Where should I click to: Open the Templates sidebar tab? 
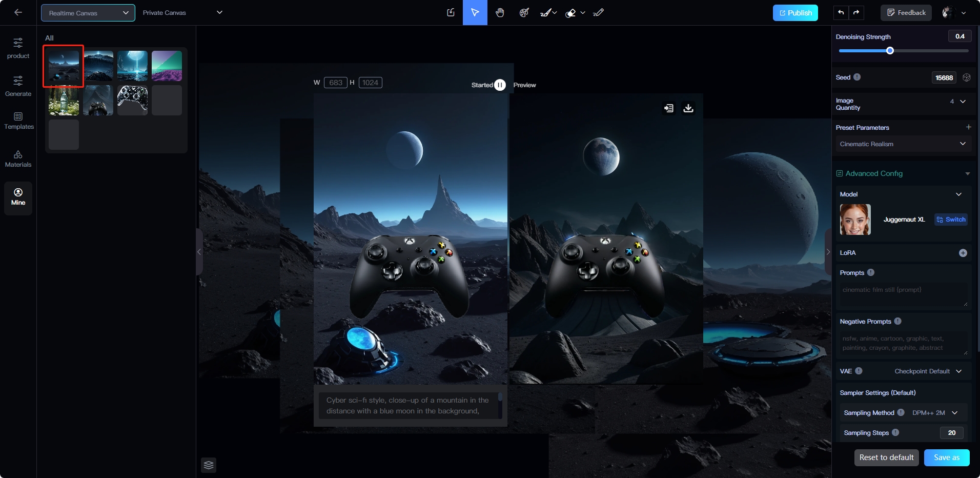[x=18, y=121]
